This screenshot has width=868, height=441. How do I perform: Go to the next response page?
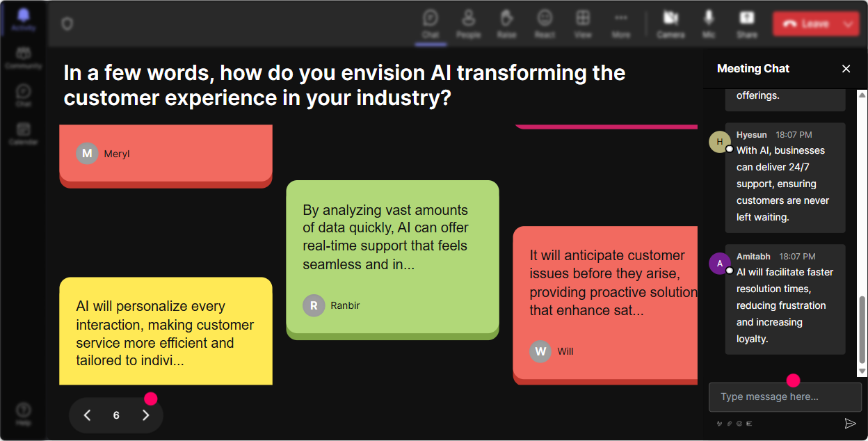click(145, 415)
